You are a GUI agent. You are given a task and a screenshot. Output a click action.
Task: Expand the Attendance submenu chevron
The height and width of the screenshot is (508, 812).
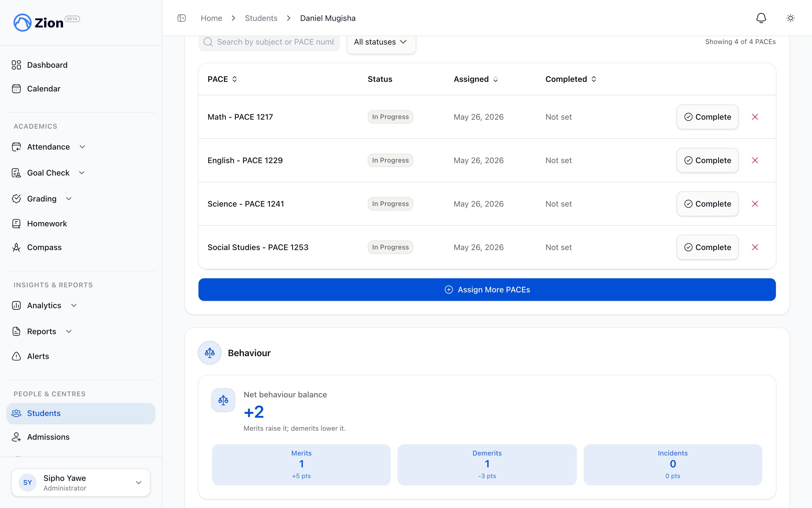click(82, 147)
